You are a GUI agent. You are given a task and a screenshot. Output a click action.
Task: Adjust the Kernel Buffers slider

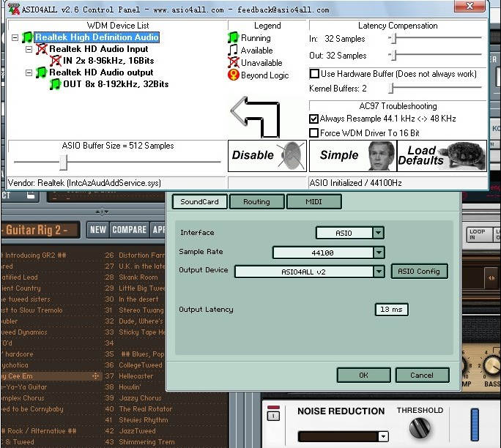[x=391, y=88]
